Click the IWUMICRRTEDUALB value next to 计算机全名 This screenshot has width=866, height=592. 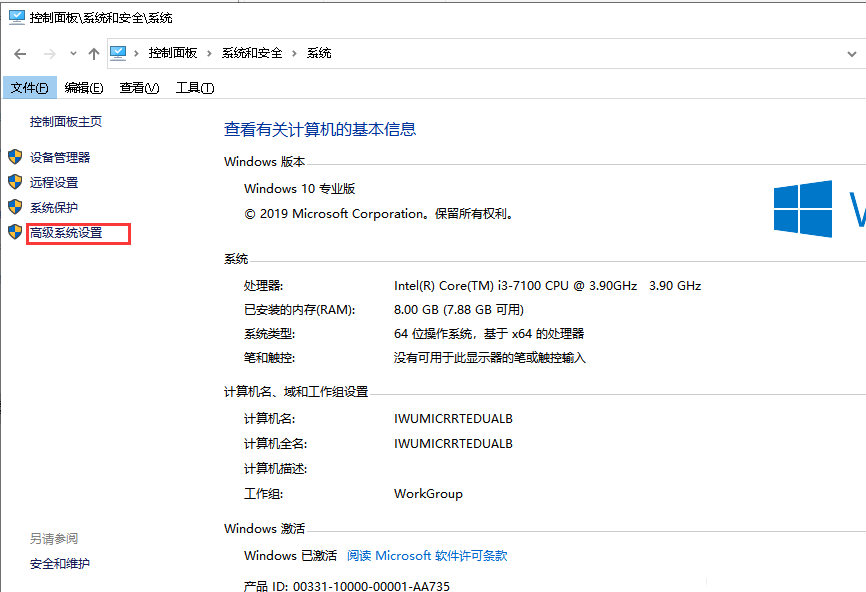pos(453,443)
